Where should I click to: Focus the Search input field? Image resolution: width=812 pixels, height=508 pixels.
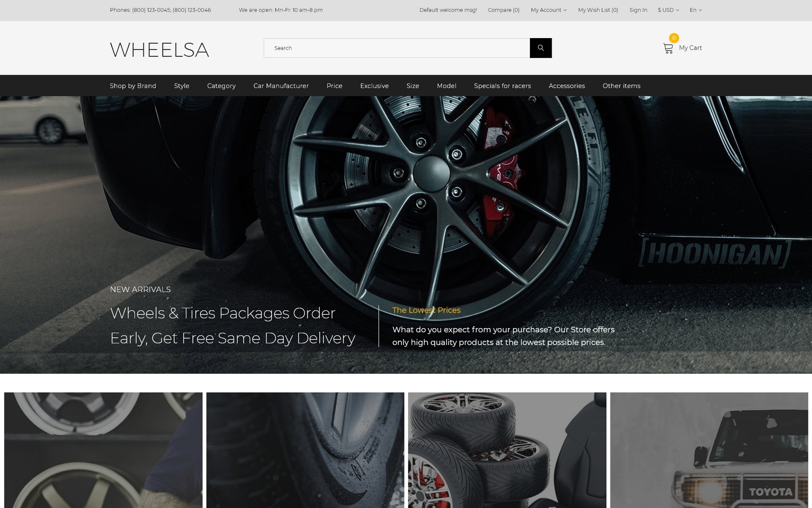[397, 48]
